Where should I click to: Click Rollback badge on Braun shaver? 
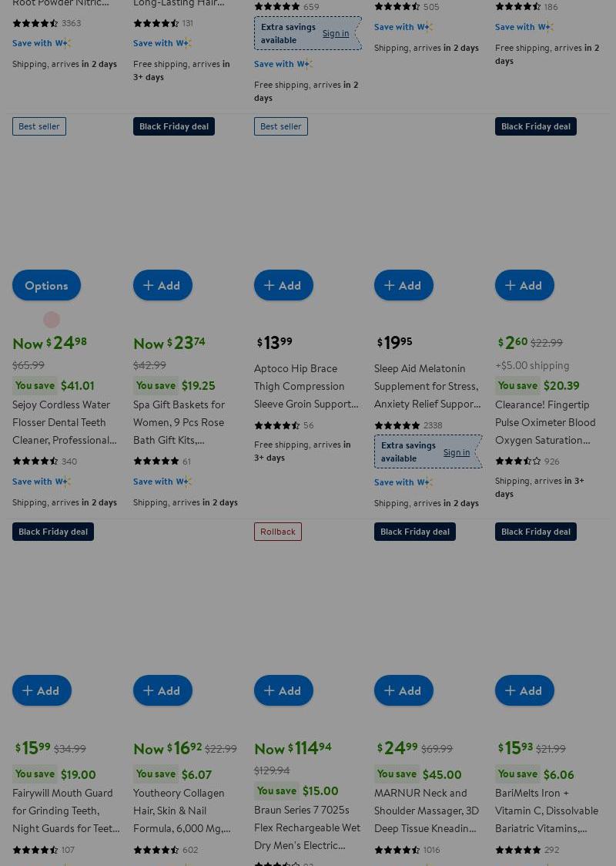[277, 532]
